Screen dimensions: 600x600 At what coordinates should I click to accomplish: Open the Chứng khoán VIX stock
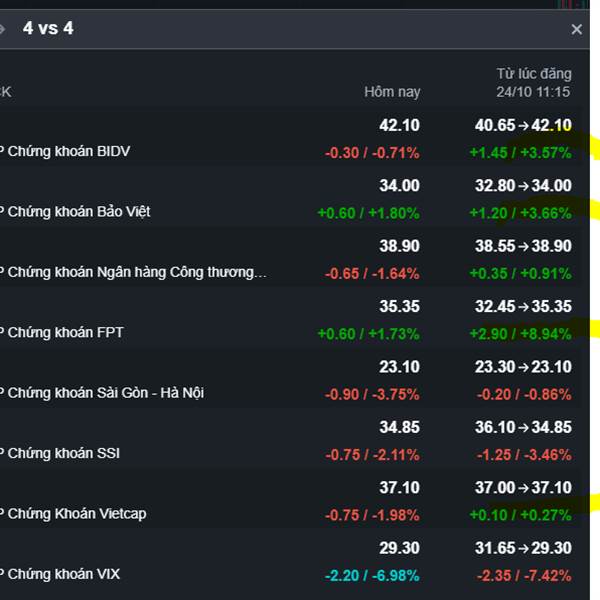[x=63, y=574]
